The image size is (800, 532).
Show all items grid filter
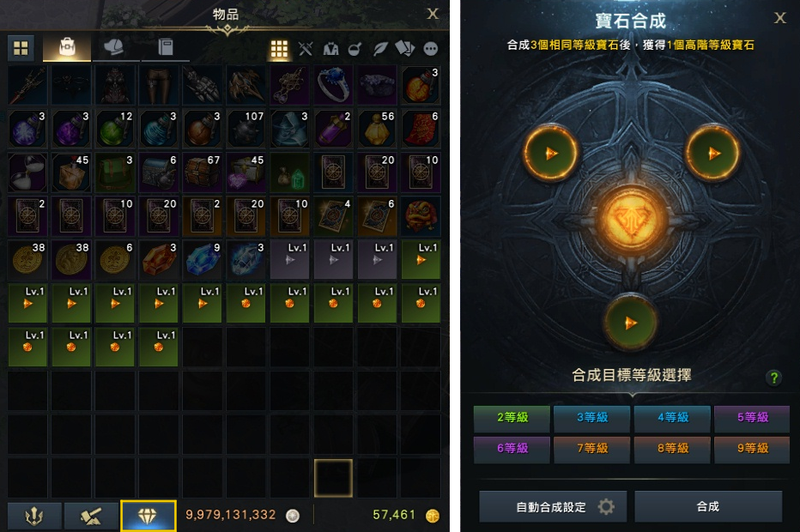click(279, 49)
